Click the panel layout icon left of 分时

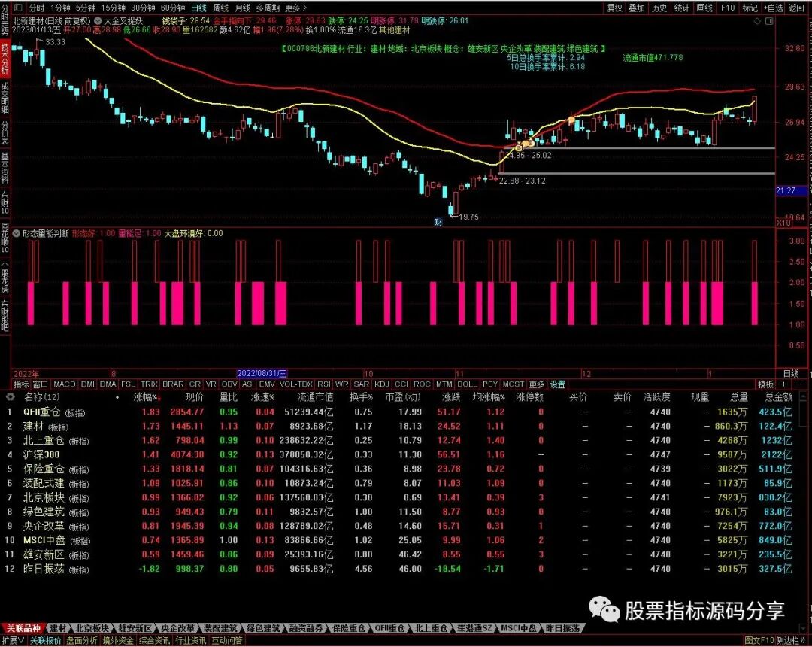(x=18, y=8)
